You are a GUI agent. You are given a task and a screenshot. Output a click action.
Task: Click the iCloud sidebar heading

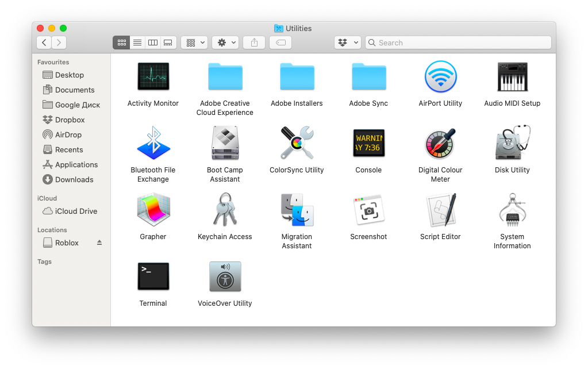coord(47,198)
